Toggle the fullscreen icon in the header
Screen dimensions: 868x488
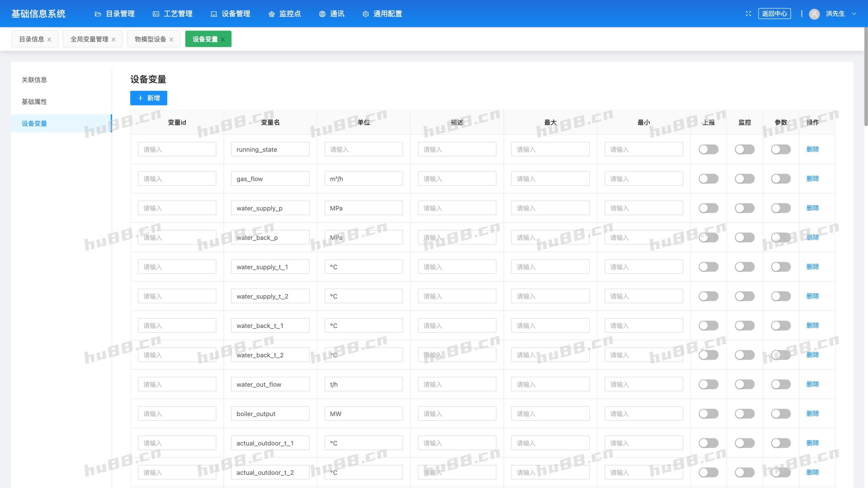coord(748,14)
